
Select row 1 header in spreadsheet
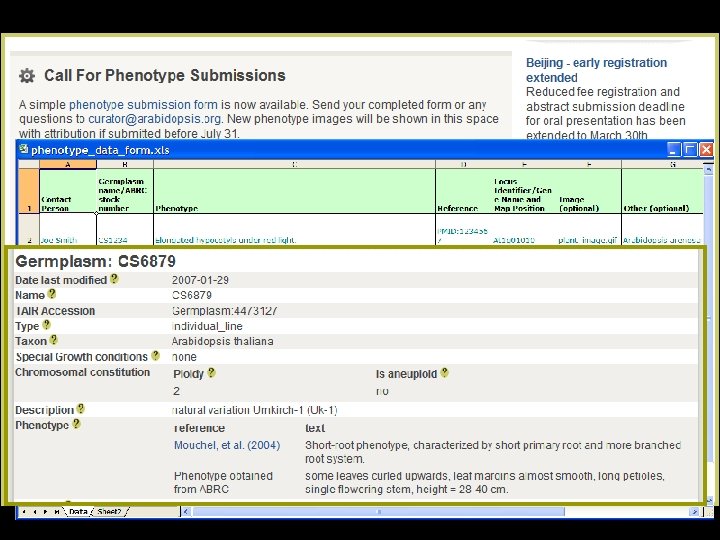pyautogui.click(x=28, y=191)
